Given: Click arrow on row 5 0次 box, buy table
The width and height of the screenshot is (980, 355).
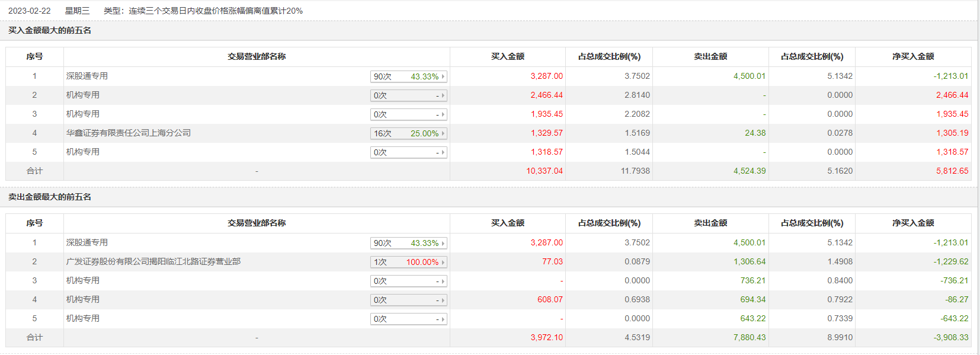Looking at the screenshot, I should point(443,152).
